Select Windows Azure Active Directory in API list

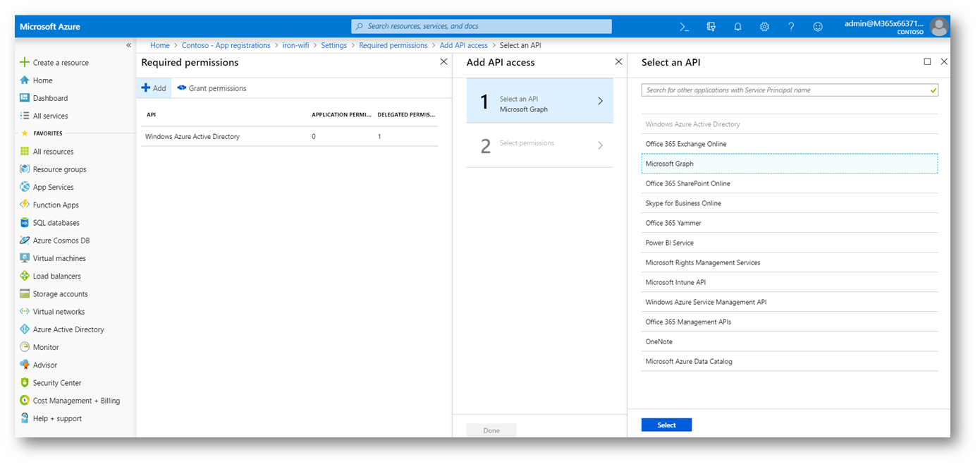pos(790,124)
